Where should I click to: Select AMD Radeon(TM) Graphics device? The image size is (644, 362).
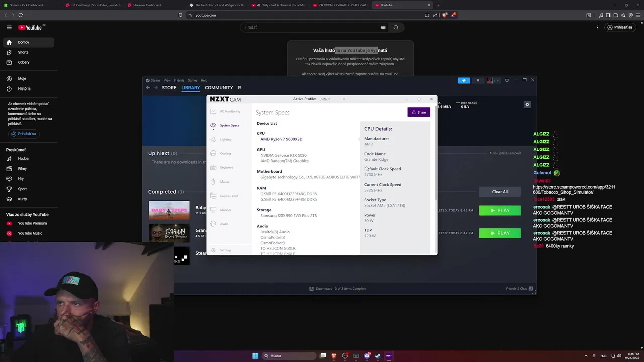click(284, 161)
